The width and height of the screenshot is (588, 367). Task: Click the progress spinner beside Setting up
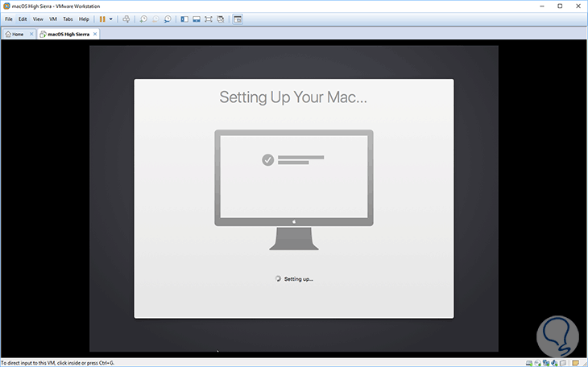(x=278, y=279)
